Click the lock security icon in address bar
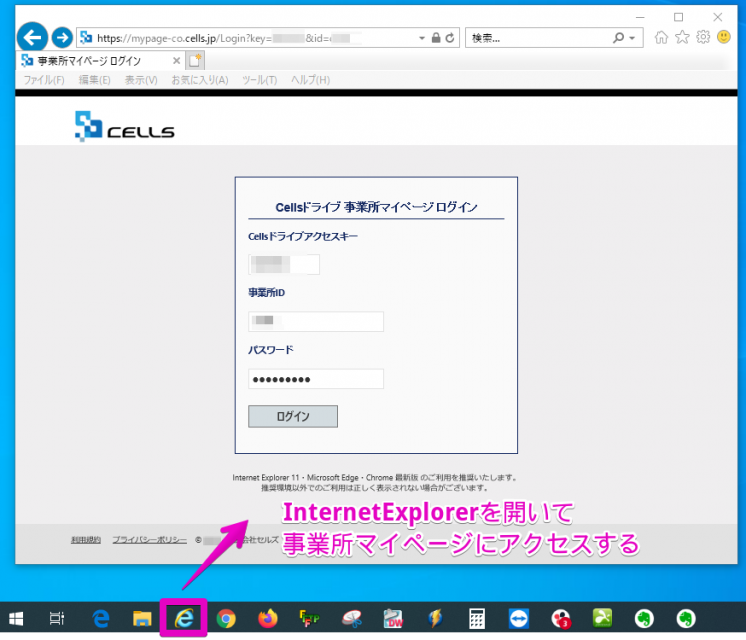The height and width of the screenshot is (640, 746). [436, 38]
